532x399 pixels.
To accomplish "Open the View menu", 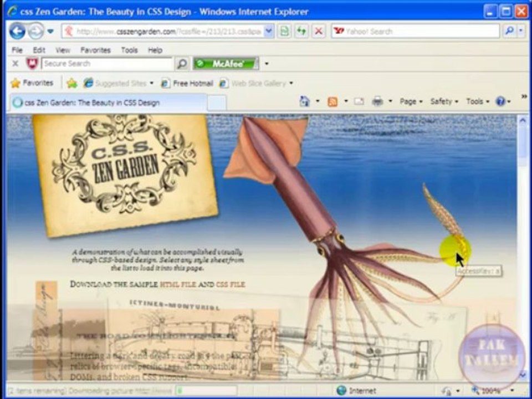I will 63,50.
